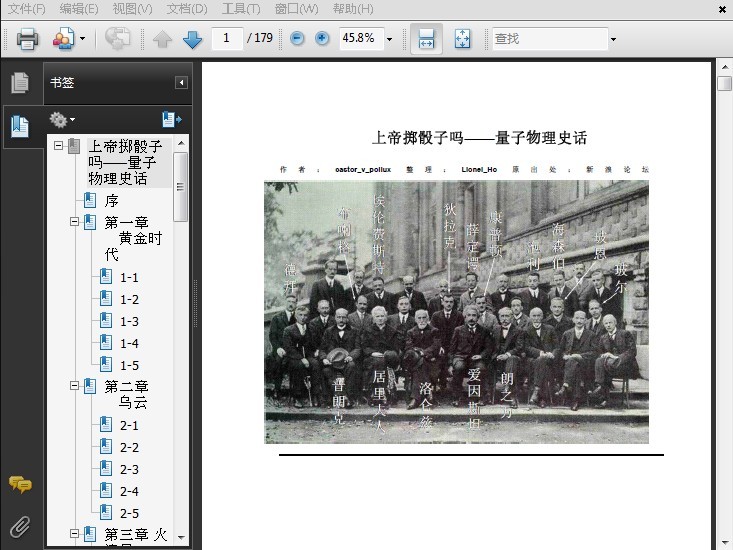
Task: Click bookmark icon beside 序
Action: click(x=90, y=200)
